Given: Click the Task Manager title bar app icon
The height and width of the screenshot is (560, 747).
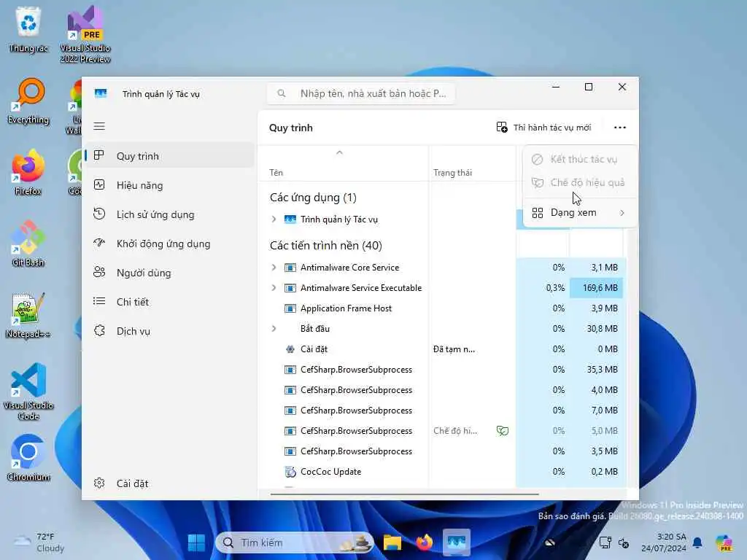Looking at the screenshot, I should (x=101, y=93).
